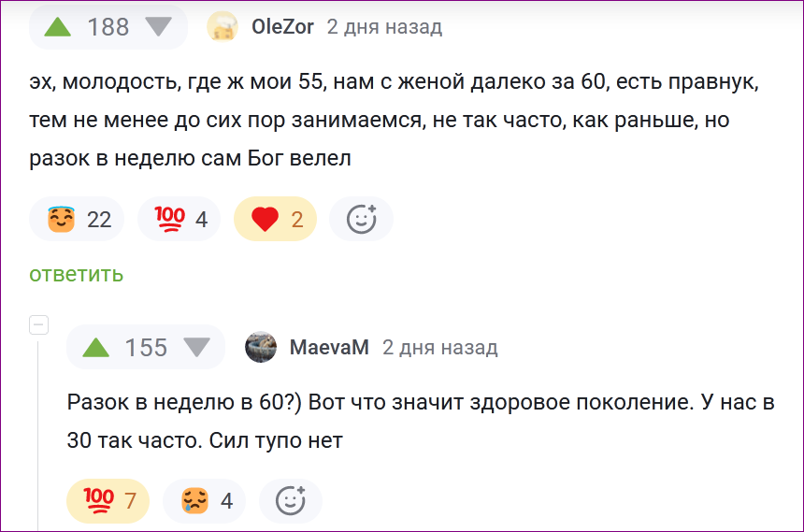Add new emoji reaction to MaevaM's reply
Image resolution: width=804 pixels, height=532 pixels.
click(x=291, y=501)
